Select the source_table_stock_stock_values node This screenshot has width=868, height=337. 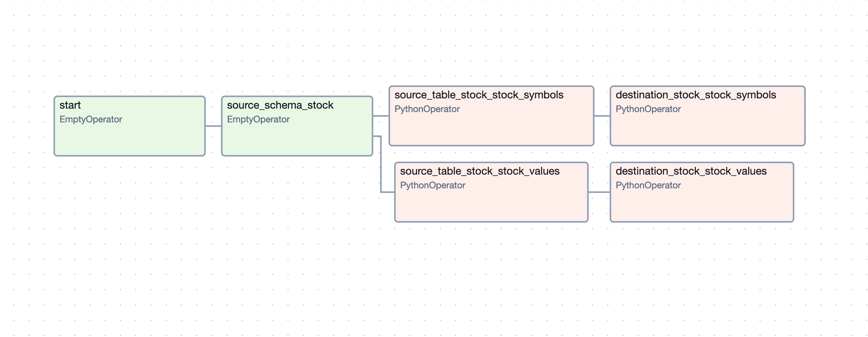[x=491, y=192]
